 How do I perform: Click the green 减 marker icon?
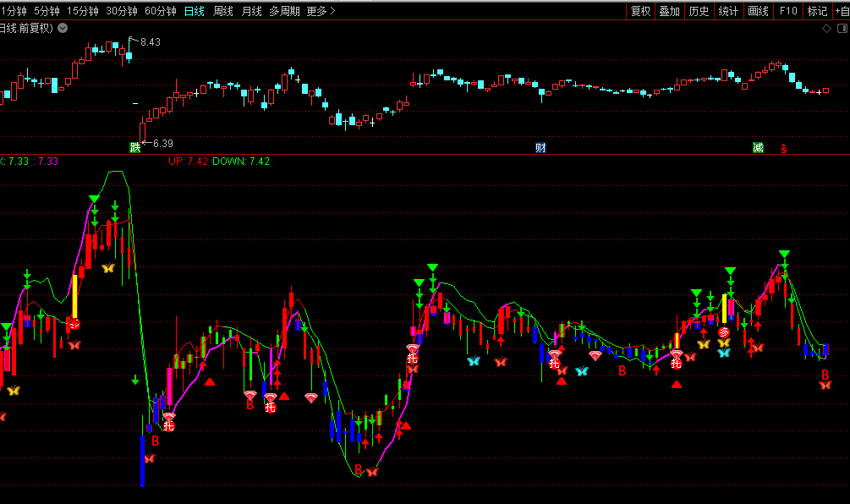[758, 148]
